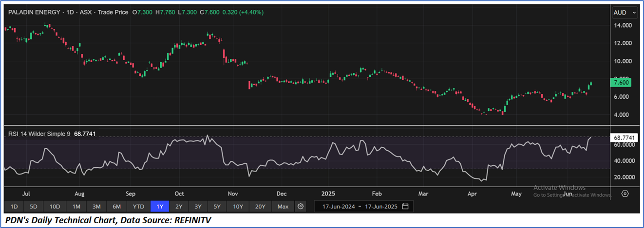
Task: Select the 5Y time range
Action: coord(218,206)
